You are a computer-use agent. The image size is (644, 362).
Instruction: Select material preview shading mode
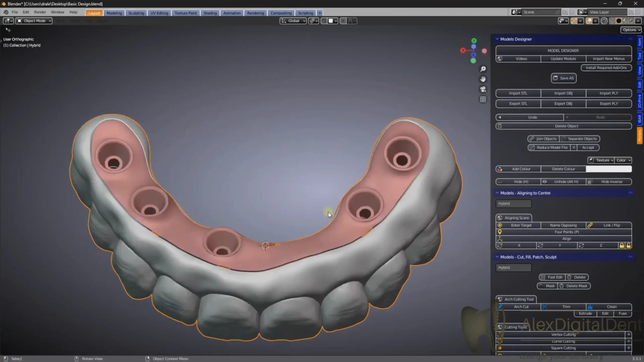click(625, 21)
